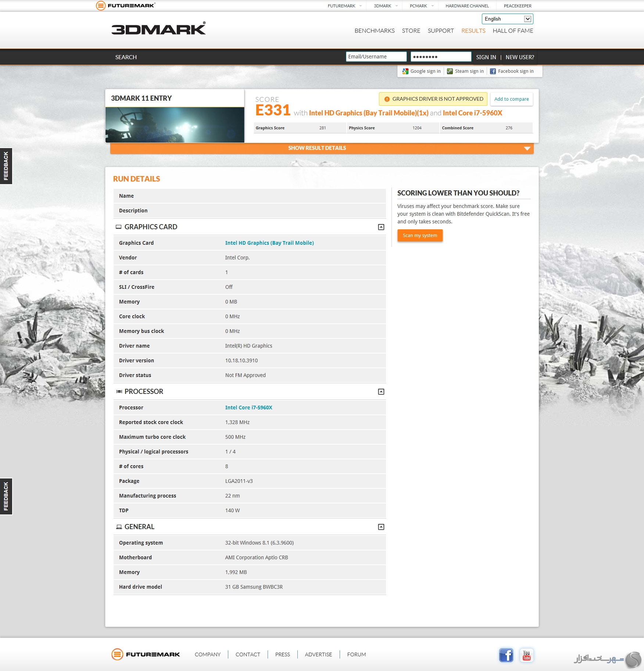Open PRESS footer link
The image size is (644, 671).
point(283,655)
